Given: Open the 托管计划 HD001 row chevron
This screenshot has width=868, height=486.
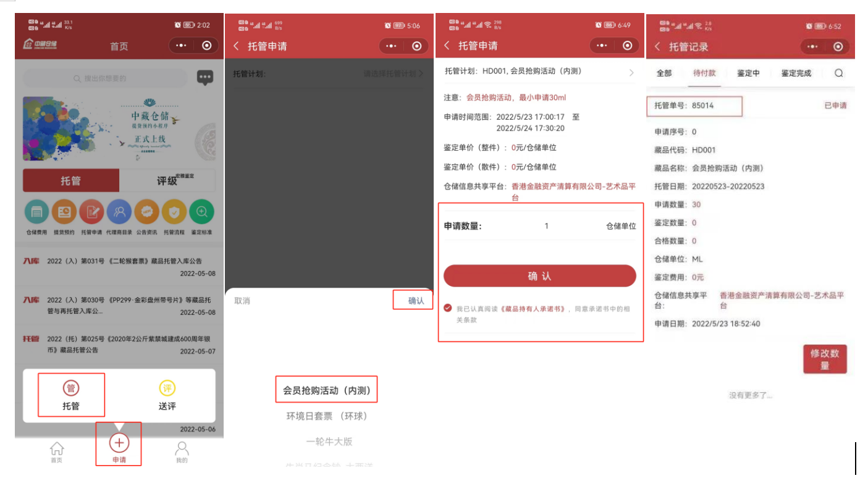Looking at the screenshot, I should point(631,73).
